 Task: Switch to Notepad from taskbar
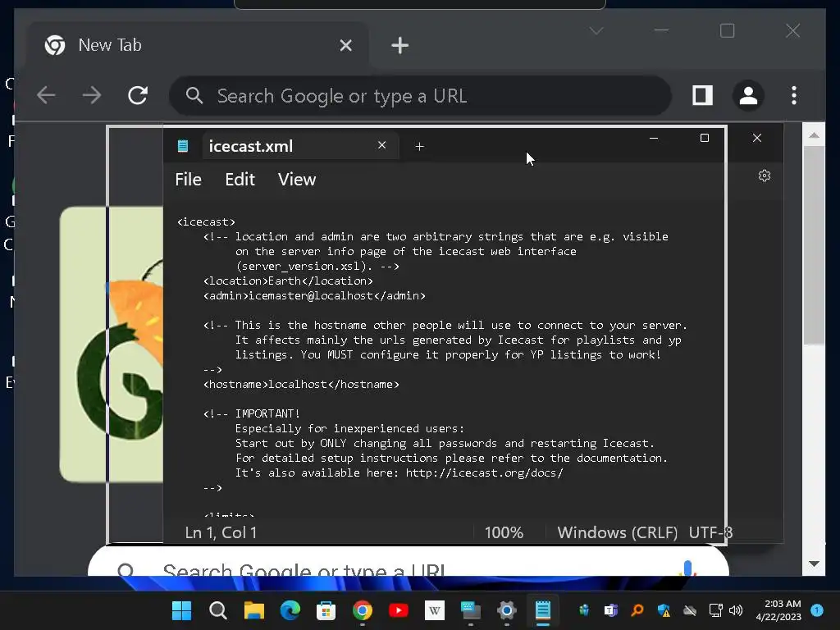(543, 610)
